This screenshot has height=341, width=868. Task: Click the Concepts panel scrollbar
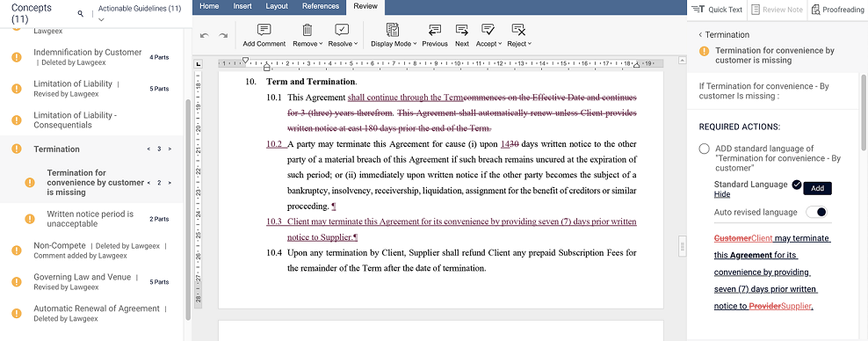188,209
